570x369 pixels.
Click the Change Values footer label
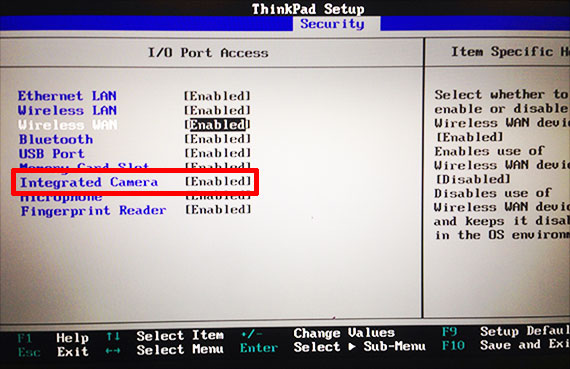(x=344, y=333)
